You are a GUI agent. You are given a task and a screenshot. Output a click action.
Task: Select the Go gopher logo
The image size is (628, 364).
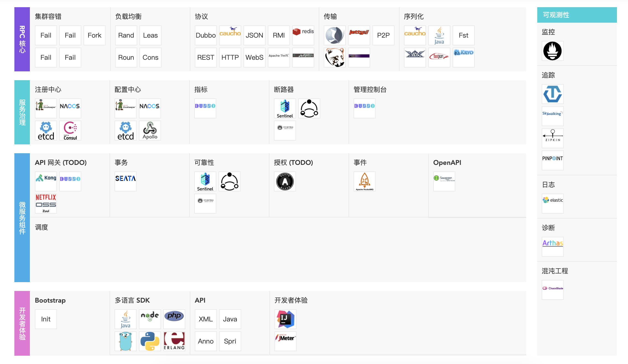(x=125, y=341)
